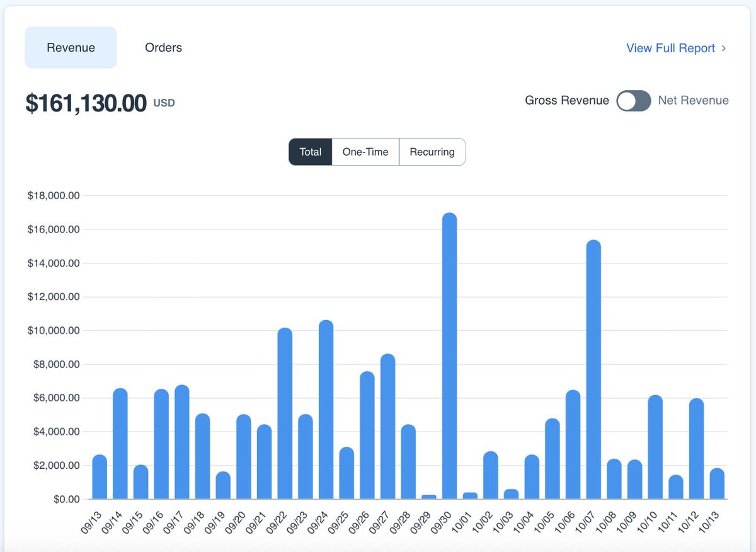
Task: Switch to the Revenue tab
Action: [71, 47]
